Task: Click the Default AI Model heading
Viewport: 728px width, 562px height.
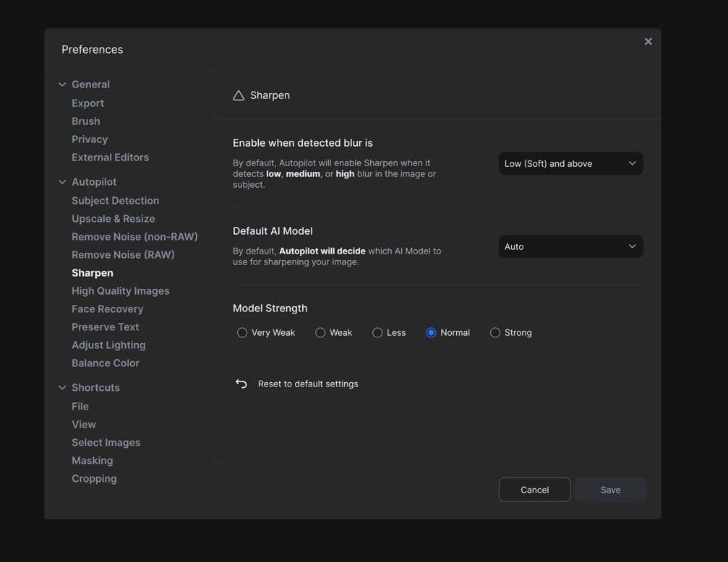Action: click(273, 231)
